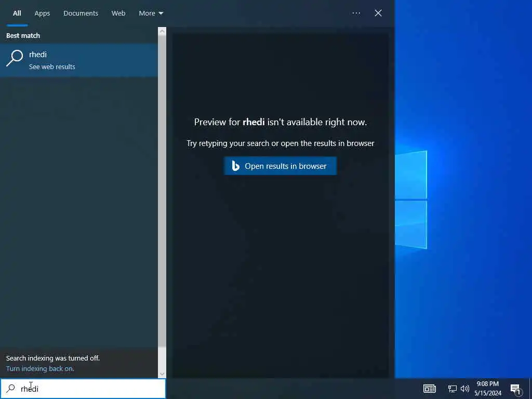Click the vertical scrollbar track in results
The height and width of the screenshot is (399, 532).
(162, 359)
